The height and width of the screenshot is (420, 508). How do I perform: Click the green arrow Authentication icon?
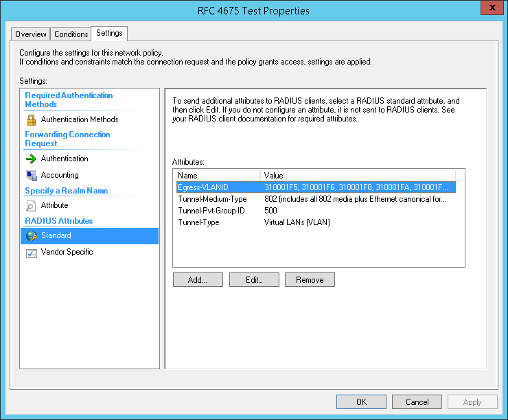(31, 159)
